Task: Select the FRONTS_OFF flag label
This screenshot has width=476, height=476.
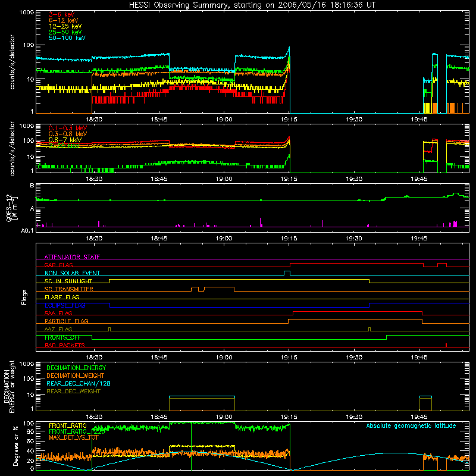Action: pyautogui.click(x=62, y=337)
